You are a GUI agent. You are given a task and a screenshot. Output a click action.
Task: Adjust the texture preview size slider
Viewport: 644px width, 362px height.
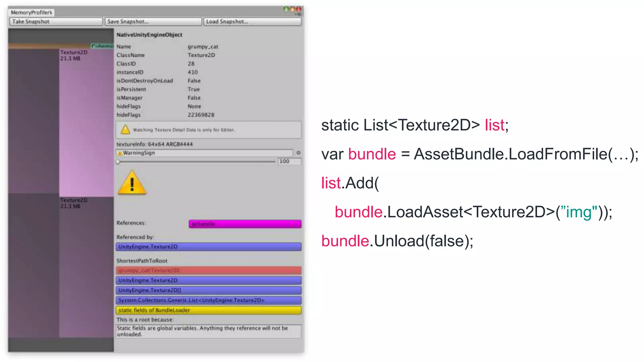tap(118, 162)
